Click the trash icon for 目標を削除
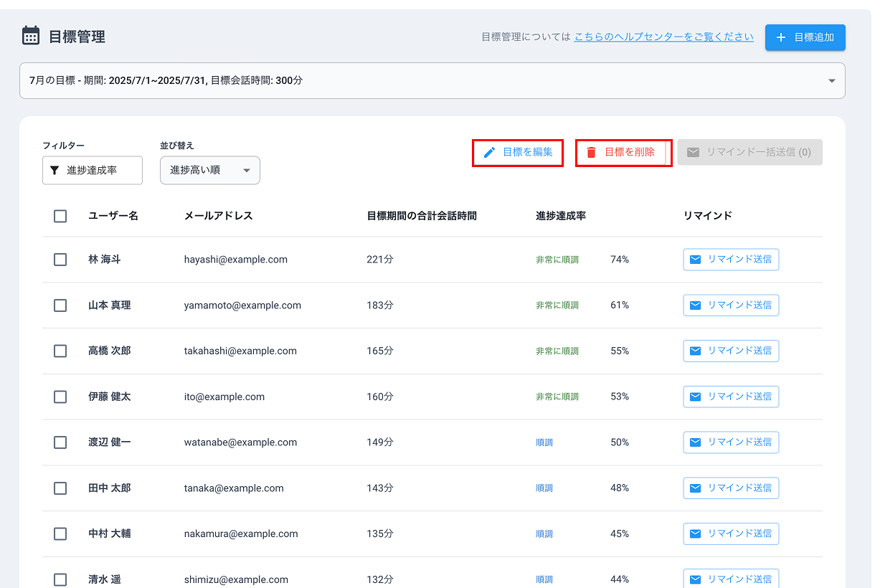Screen dimensions: 875x588 (x=591, y=152)
